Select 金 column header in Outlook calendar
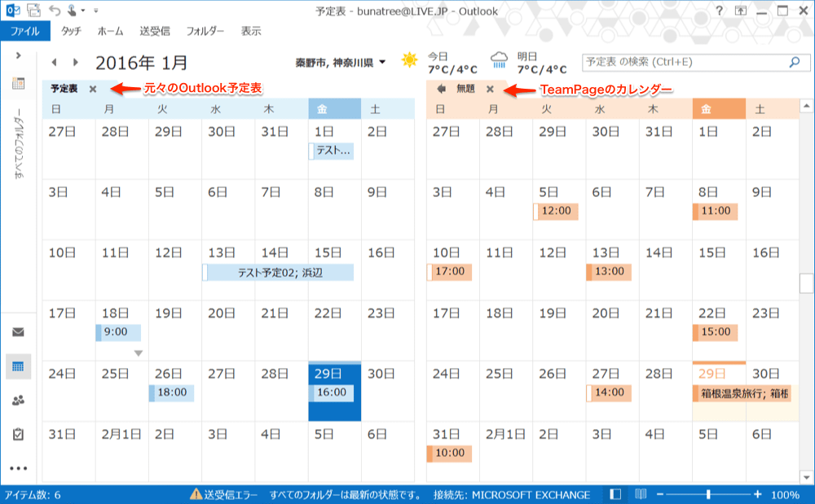Image resolution: width=815 pixels, height=504 pixels. pos(335,109)
